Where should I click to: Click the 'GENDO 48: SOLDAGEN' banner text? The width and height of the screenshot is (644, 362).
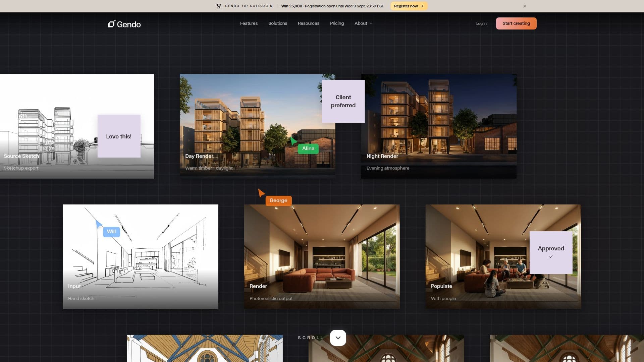click(x=249, y=6)
